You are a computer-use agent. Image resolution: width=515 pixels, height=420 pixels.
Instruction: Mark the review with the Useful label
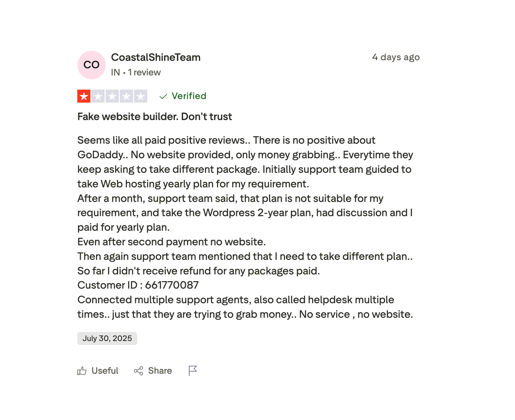pos(105,371)
